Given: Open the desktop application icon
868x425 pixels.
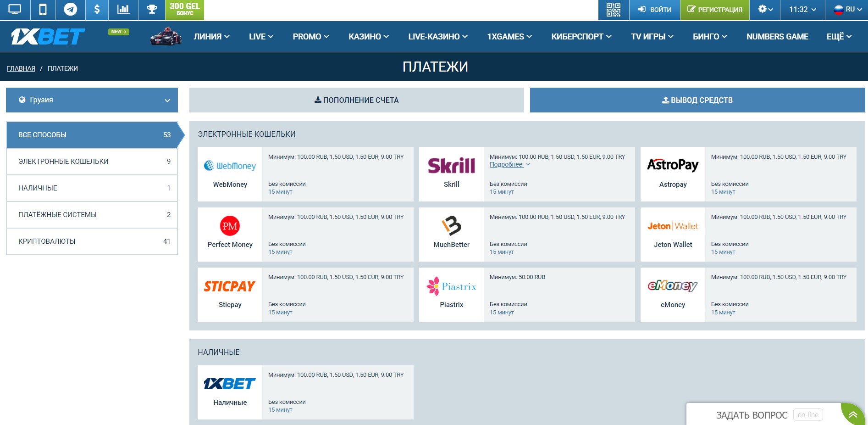Looking at the screenshot, I should point(15,10).
